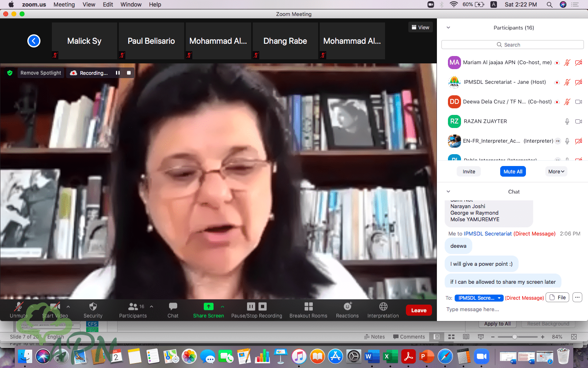Open Zoom app in the Dock
The height and width of the screenshot is (368, 588).
[482, 357]
